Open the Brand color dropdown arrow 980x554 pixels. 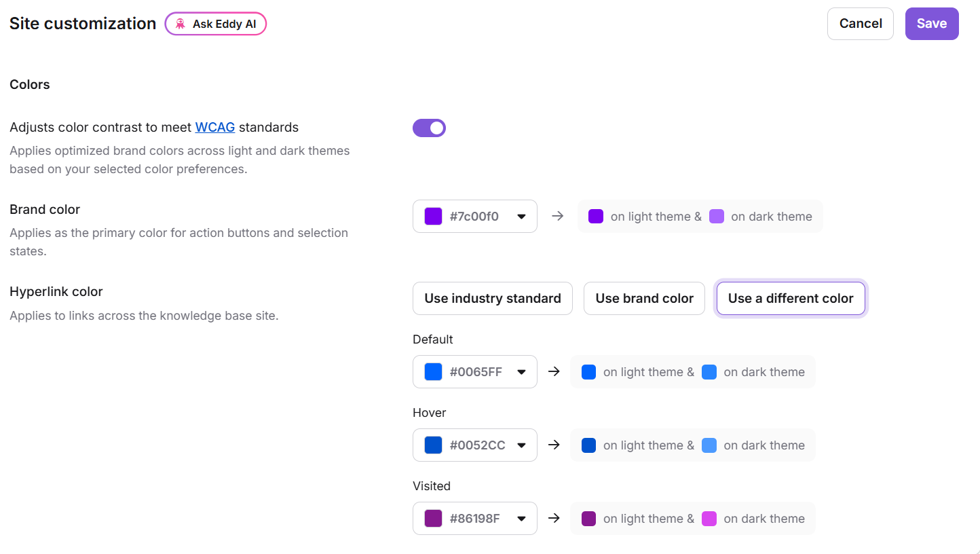point(522,217)
